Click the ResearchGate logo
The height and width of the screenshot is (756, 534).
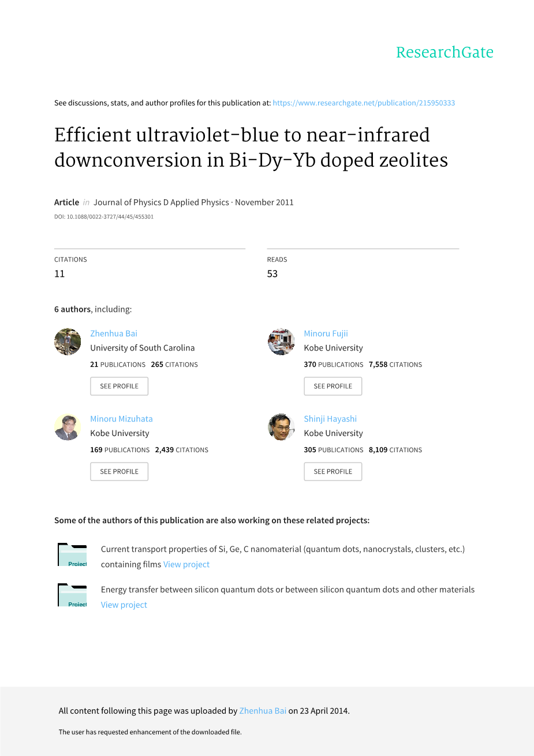click(x=444, y=53)
